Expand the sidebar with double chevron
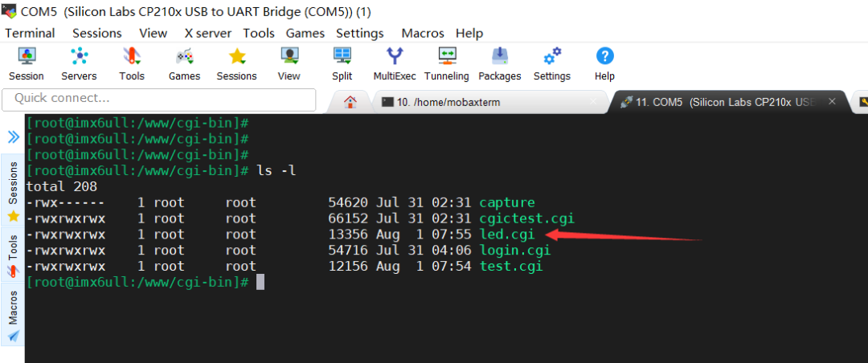The height and width of the screenshot is (363, 868). coord(13,137)
